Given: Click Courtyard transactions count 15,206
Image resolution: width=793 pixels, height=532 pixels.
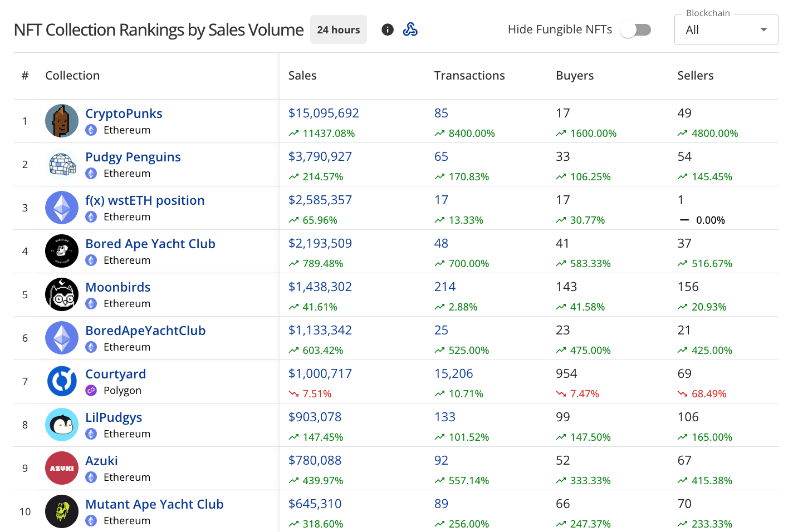Looking at the screenshot, I should 453,374.
